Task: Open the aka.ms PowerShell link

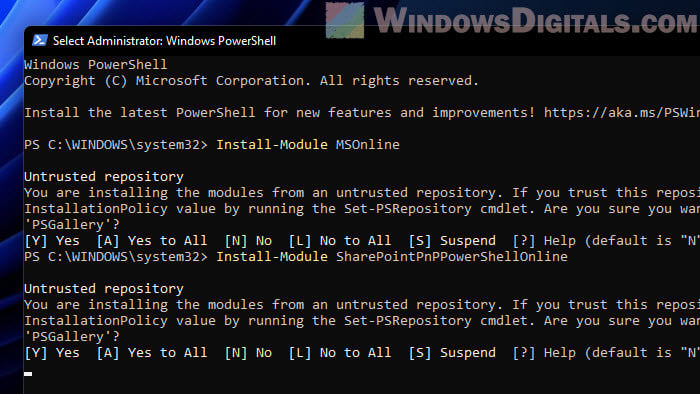Action: point(621,112)
